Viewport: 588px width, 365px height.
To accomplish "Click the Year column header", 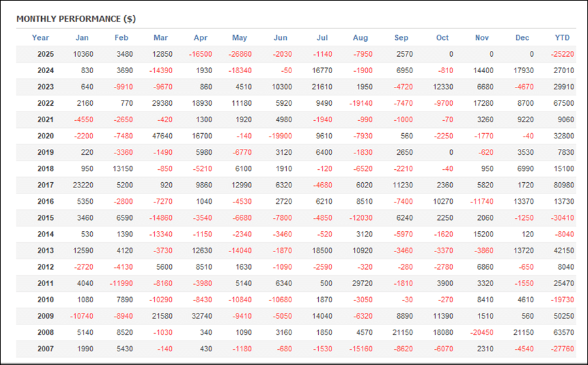I will click(x=41, y=37).
